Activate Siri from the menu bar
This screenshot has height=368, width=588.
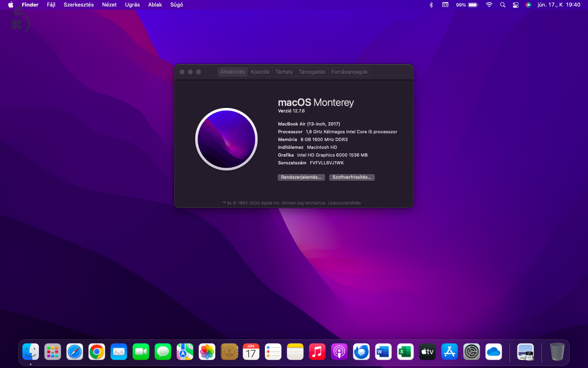[528, 5]
